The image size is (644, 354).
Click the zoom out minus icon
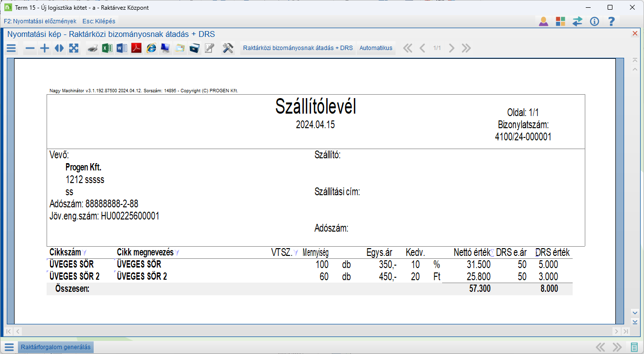point(30,48)
